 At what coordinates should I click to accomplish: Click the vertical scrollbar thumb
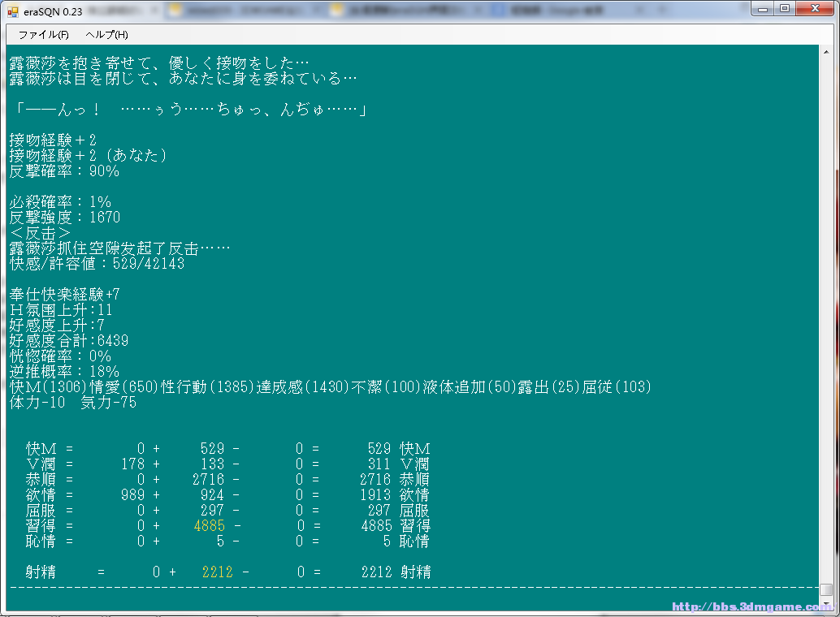[825, 590]
